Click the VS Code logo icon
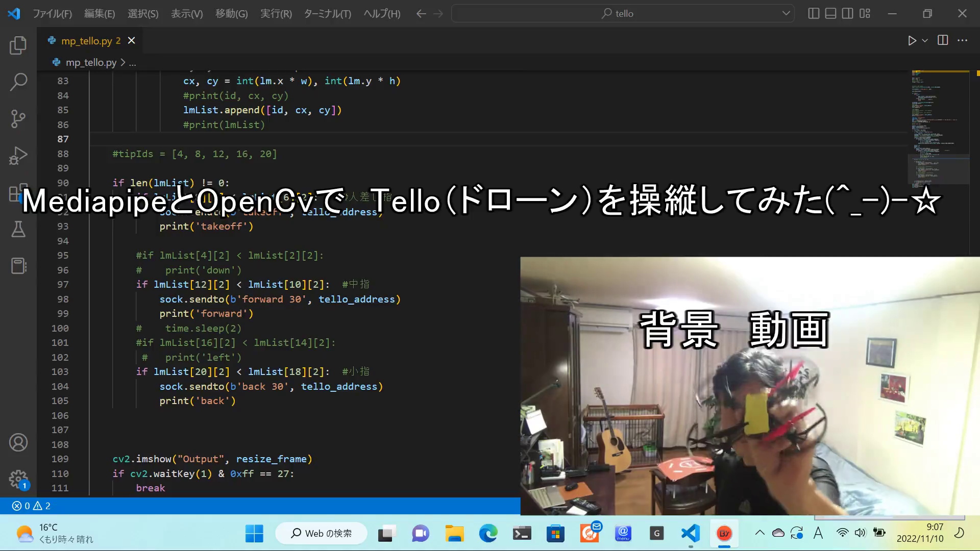Image resolution: width=980 pixels, height=551 pixels. pyautogui.click(x=14, y=14)
